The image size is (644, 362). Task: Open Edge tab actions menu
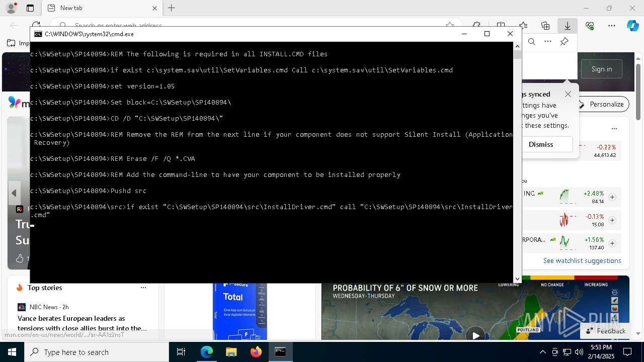click(x=30, y=8)
